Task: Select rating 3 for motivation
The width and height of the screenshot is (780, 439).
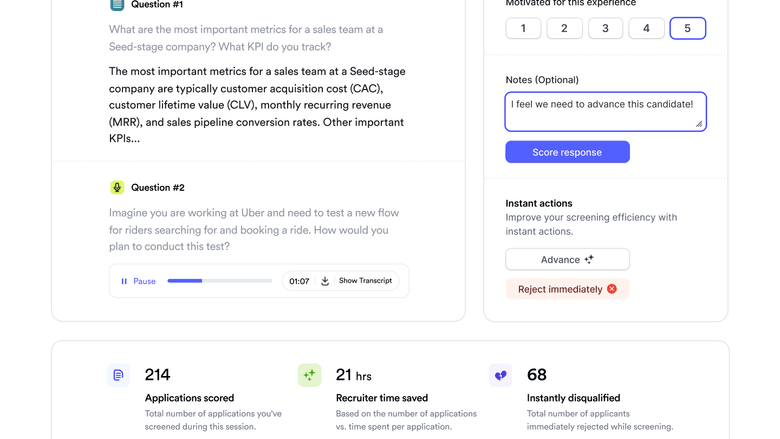Action: tap(605, 28)
